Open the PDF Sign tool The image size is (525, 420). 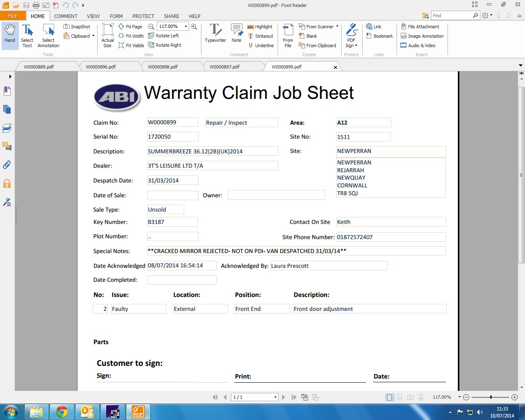(352, 35)
